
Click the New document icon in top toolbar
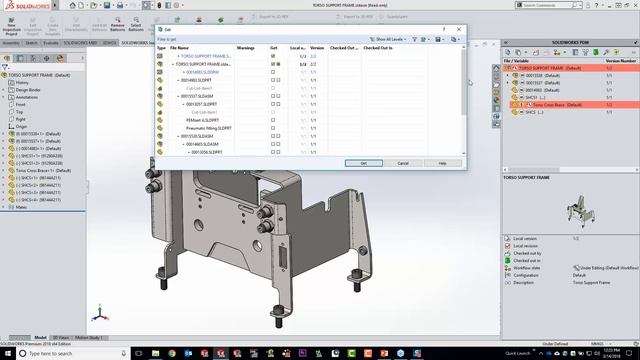click(81, 5)
